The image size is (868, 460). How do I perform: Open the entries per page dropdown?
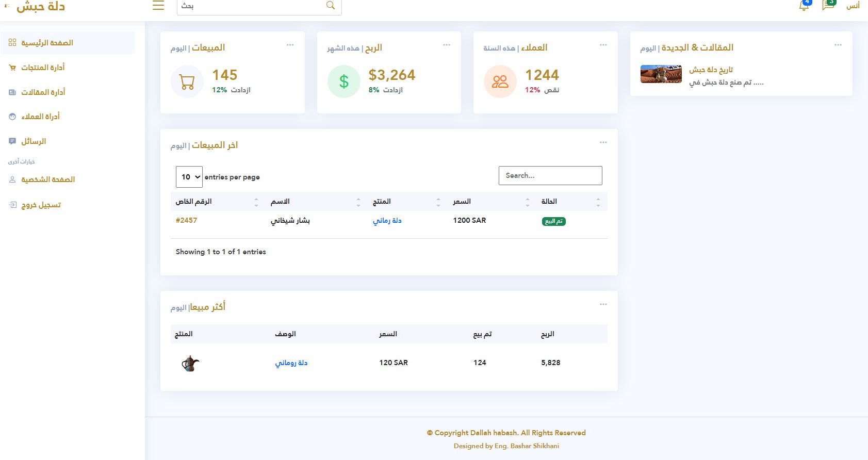(x=189, y=177)
